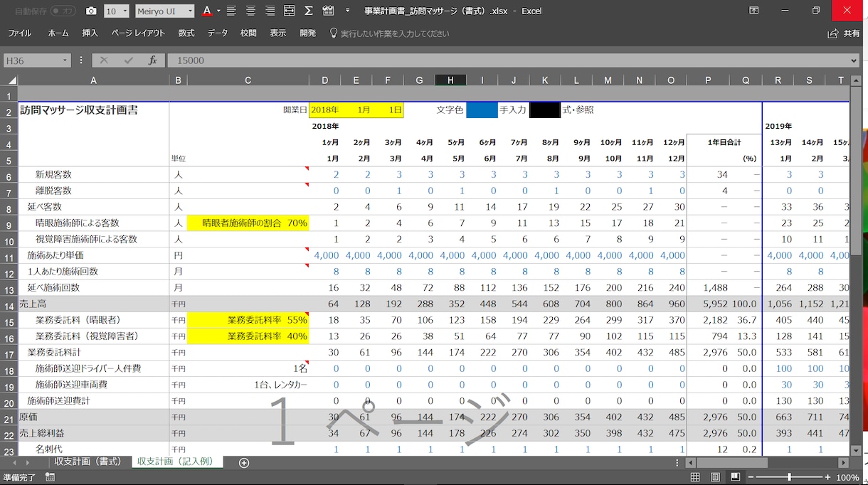Open the Name Box dropdown arrow
Screen dimensions: 868x485
coord(65,60)
